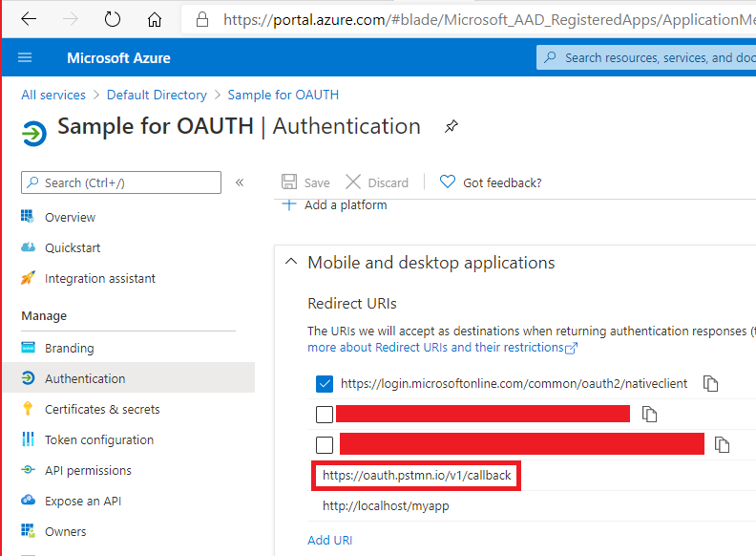
Task: Click the Authentication arrow icon in menu
Action: point(28,378)
